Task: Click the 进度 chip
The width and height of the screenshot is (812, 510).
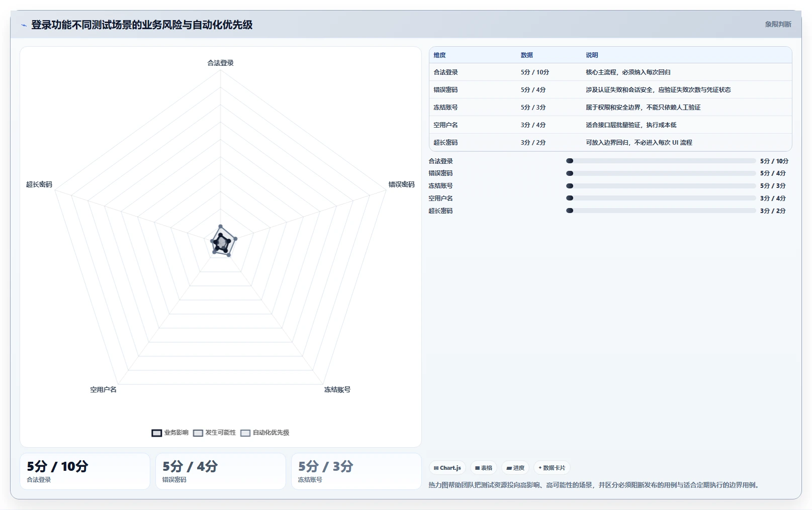Action: tap(515, 468)
